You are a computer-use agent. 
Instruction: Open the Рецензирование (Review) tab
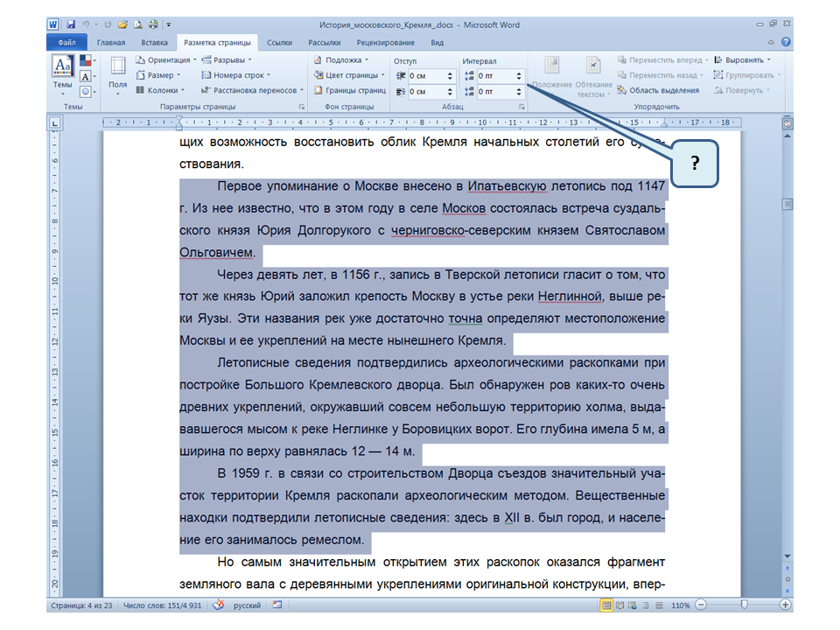[x=385, y=42]
